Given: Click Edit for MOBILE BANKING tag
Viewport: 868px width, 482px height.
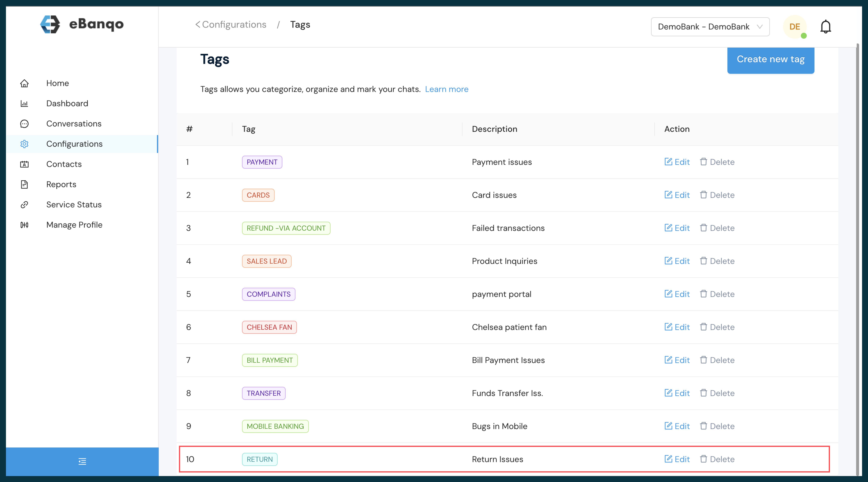Looking at the screenshot, I should coord(677,426).
